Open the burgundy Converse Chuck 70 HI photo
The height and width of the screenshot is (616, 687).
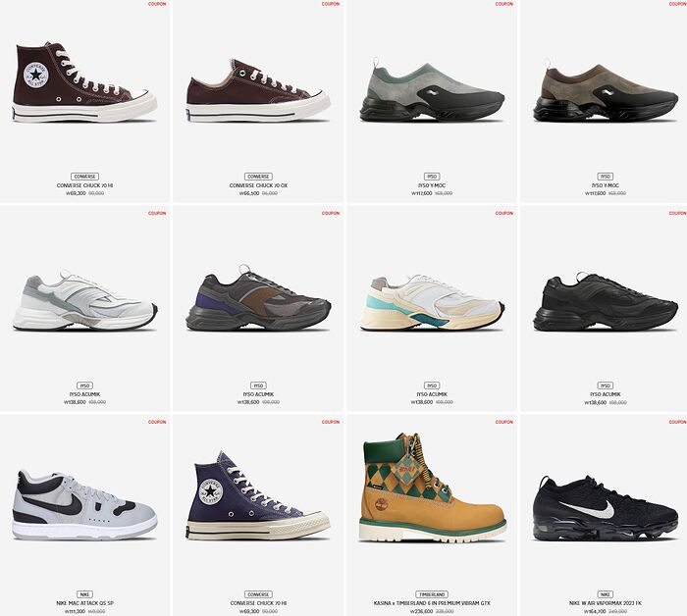[84, 81]
